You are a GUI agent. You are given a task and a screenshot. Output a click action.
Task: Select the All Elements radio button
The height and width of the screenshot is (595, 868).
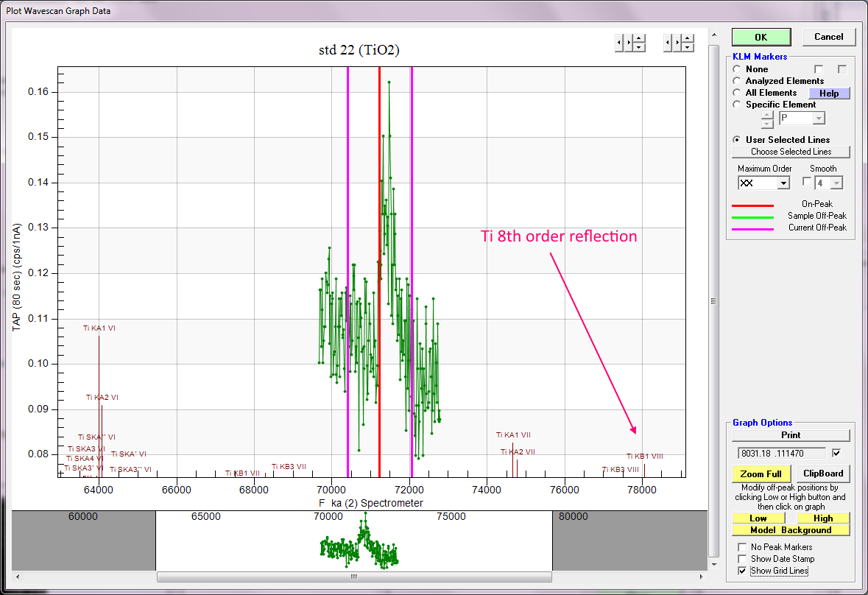[737, 93]
